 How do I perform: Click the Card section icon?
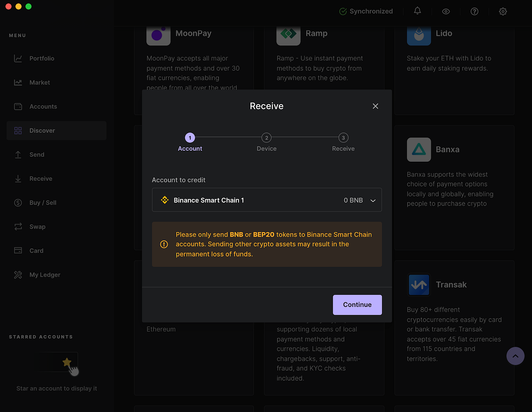click(18, 250)
